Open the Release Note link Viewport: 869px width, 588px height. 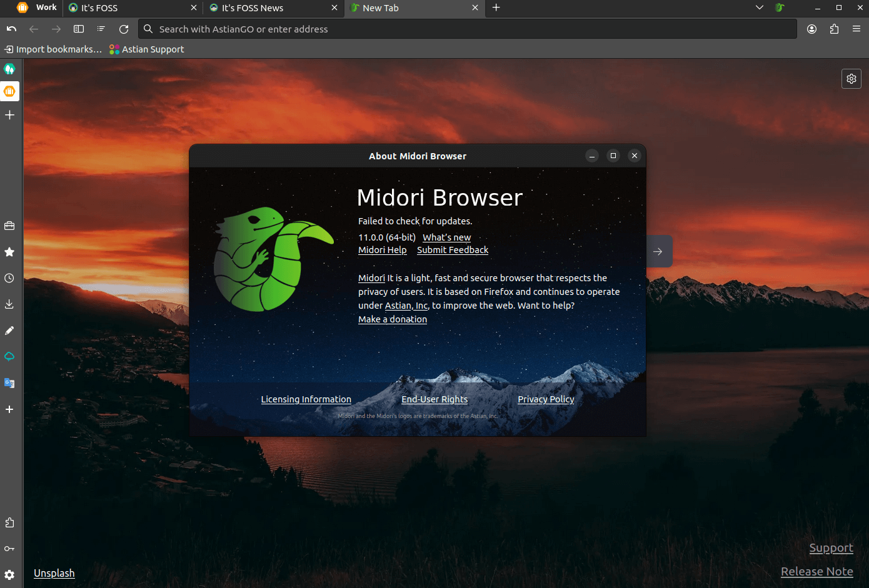pos(816,571)
